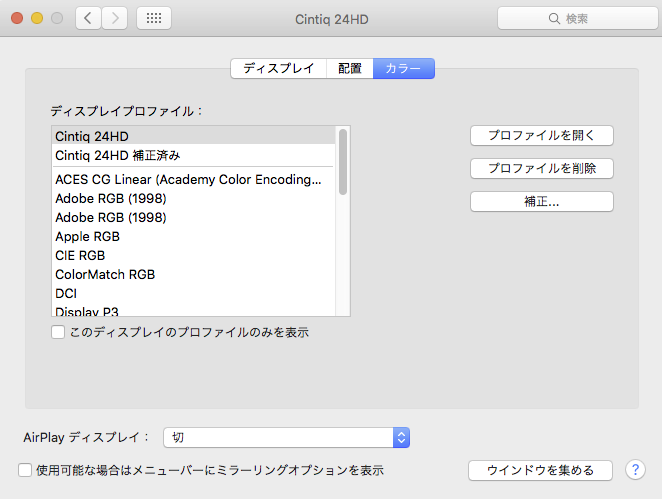Click the back navigation arrow
Image resolution: width=662 pixels, height=499 pixels.
(x=88, y=18)
